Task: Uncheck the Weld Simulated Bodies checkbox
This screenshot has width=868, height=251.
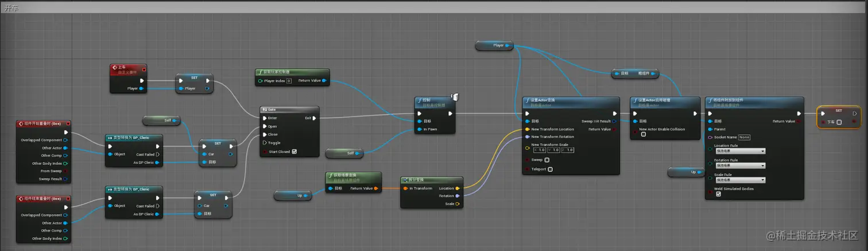Action: 718,194
